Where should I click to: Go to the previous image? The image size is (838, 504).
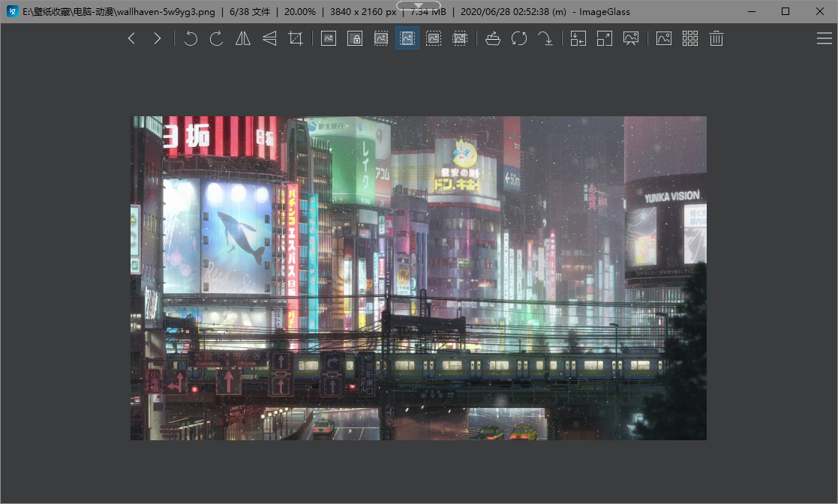point(132,38)
